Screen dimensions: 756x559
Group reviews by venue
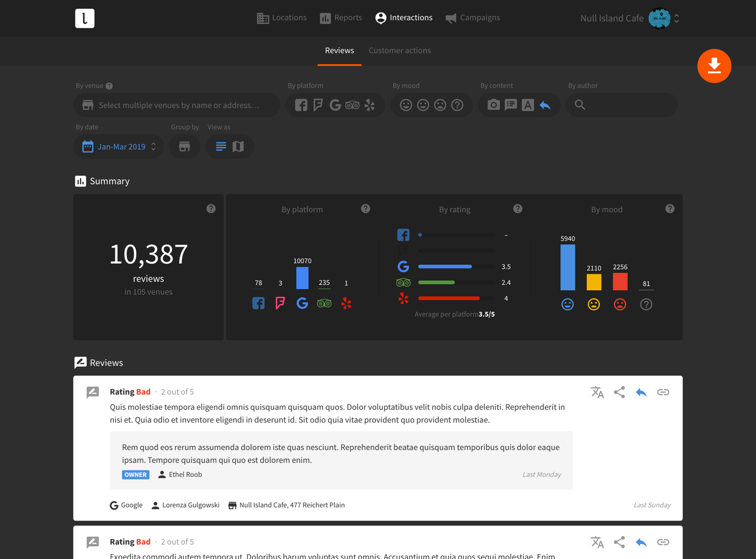[x=185, y=147]
